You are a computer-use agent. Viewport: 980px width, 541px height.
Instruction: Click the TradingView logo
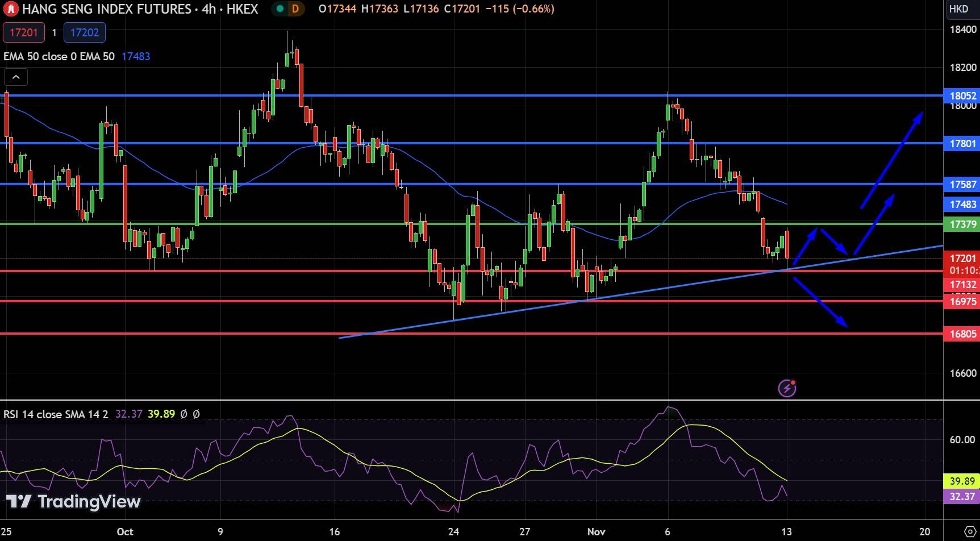tap(73, 502)
